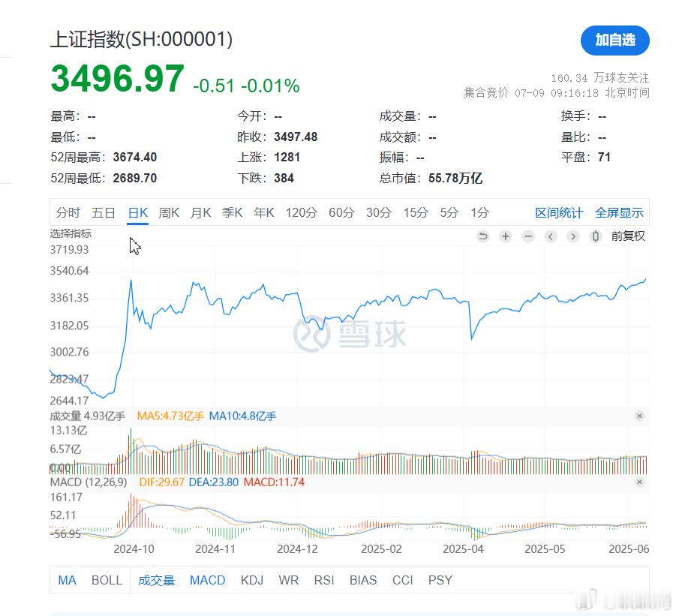Click the 昨收 value 3497.48
Viewport: 679px width, 616px height.
pyautogui.click(x=296, y=137)
